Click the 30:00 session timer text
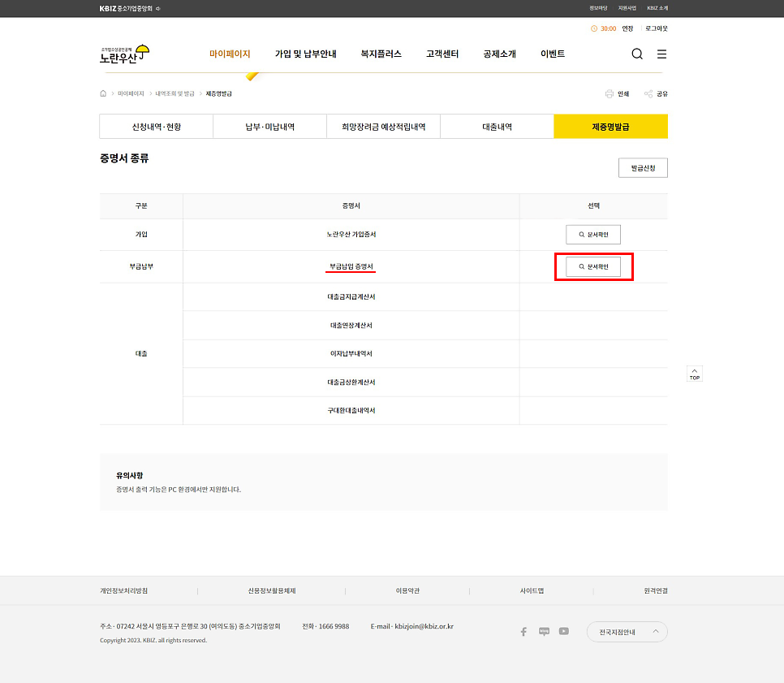Image resolution: width=784 pixels, height=683 pixels. click(609, 28)
